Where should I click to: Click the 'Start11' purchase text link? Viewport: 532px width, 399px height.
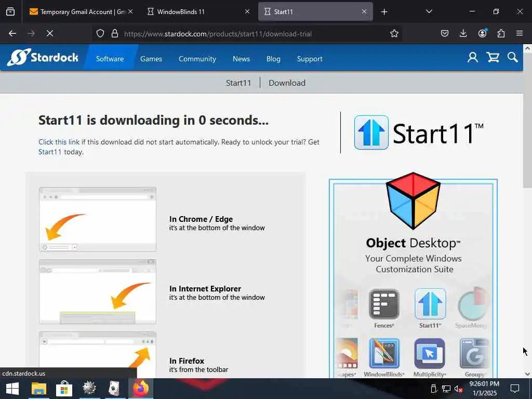click(x=50, y=152)
